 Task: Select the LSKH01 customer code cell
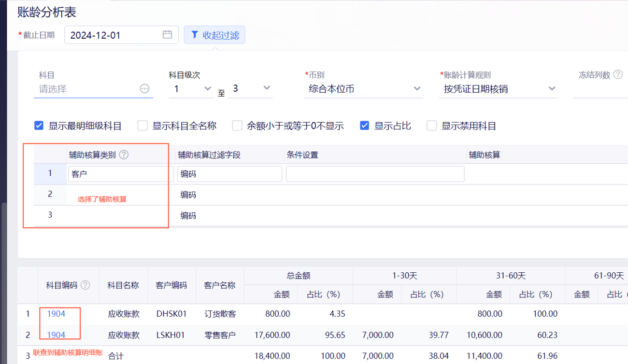click(171, 335)
